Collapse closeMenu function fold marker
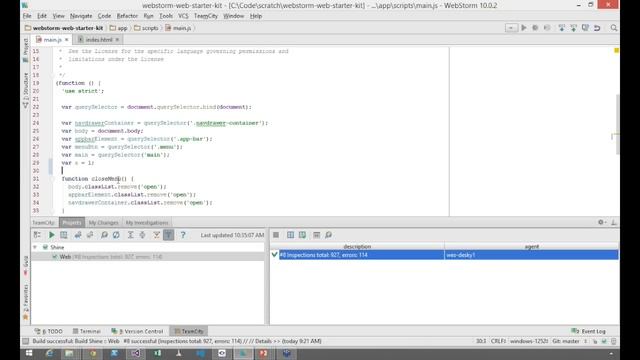Screen dimensions: 640x360 (52, 179)
